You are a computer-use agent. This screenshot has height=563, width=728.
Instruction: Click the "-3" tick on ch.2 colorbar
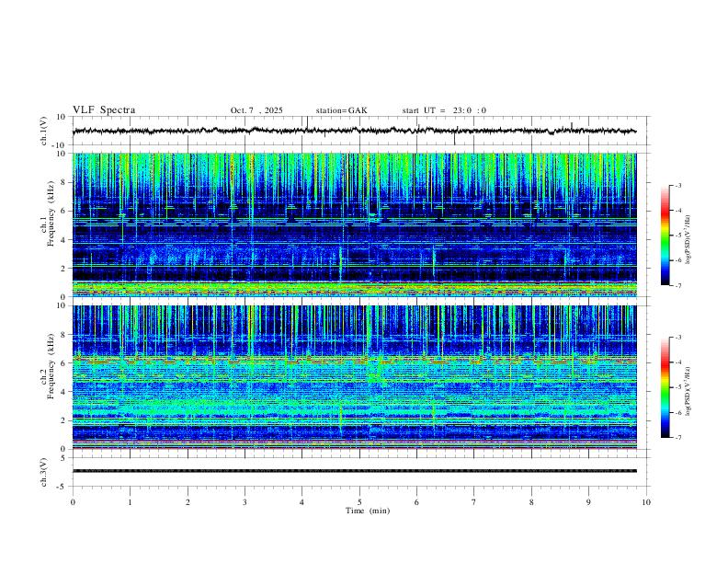[677, 338]
